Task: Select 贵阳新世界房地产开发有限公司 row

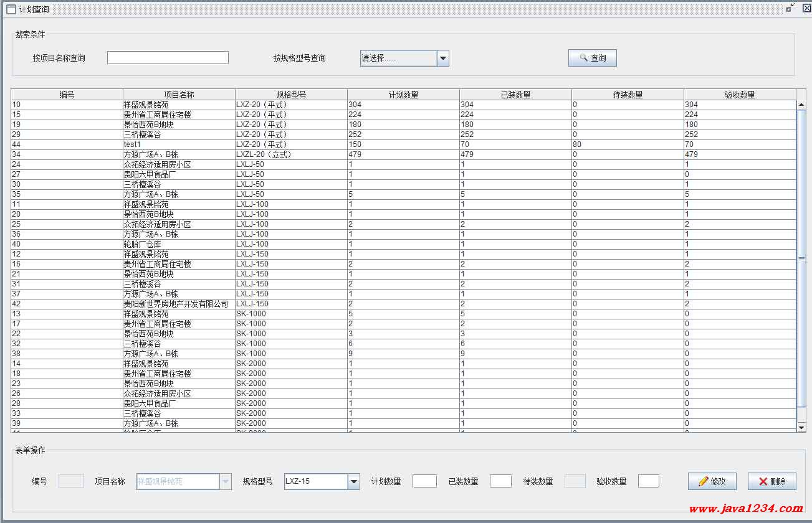Action: [404, 304]
